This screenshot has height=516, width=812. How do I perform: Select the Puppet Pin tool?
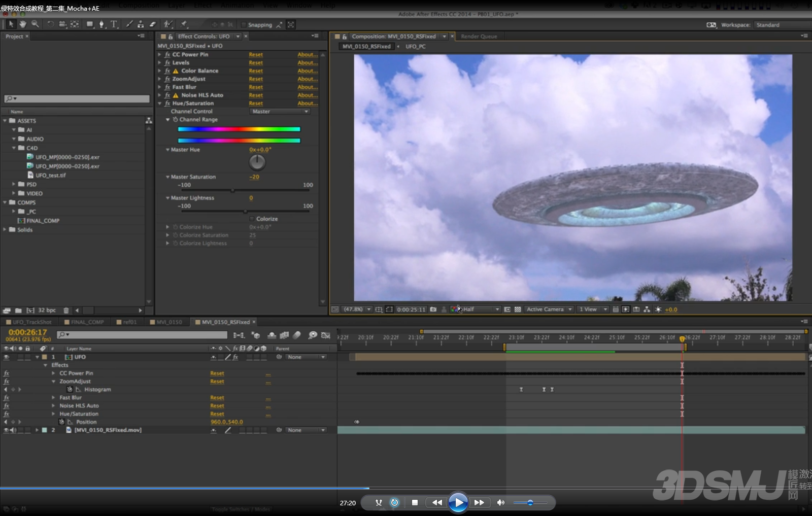tap(184, 24)
